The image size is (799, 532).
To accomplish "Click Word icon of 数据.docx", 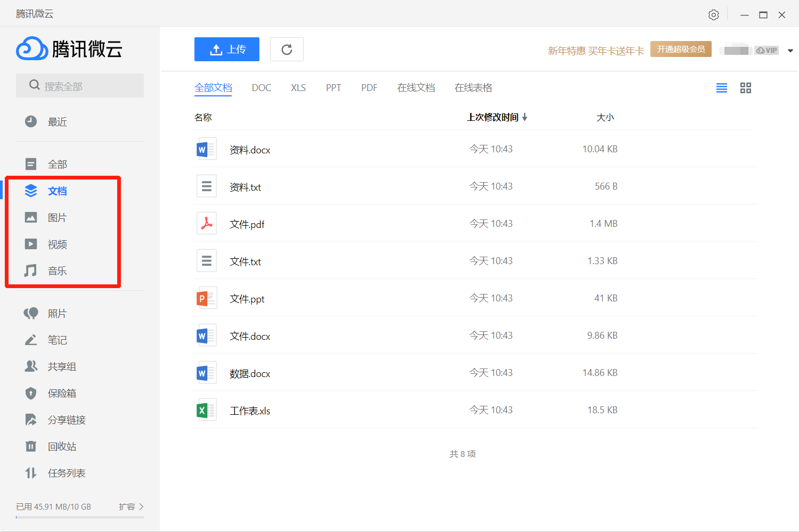I will (x=206, y=373).
